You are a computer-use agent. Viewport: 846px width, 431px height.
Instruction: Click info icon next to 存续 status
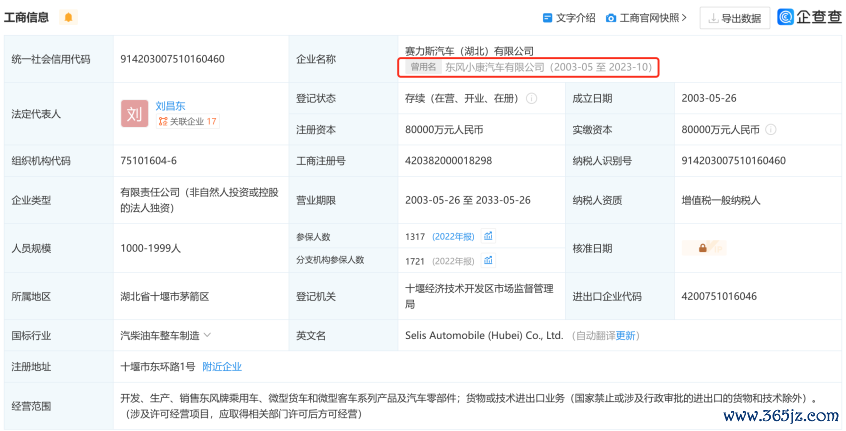coord(531,99)
